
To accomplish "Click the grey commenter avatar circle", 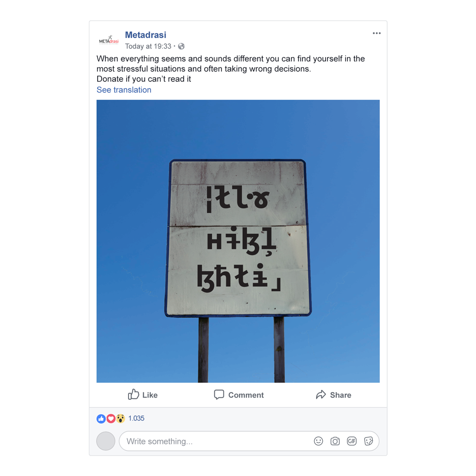I will [106, 441].
